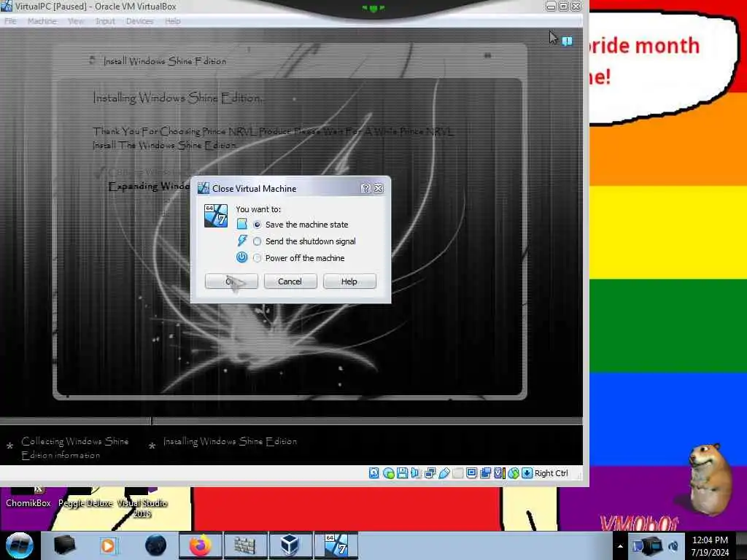The width and height of the screenshot is (747, 560).
Task: Open the File menu in VirtualBox
Action: click(10, 21)
